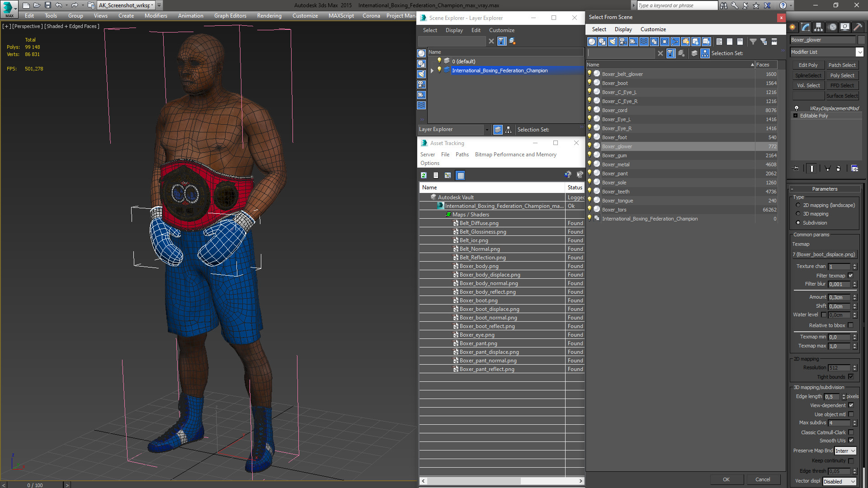Enable Use object mtl checkbox
This screenshot has width=868, height=488.
pos(851,414)
